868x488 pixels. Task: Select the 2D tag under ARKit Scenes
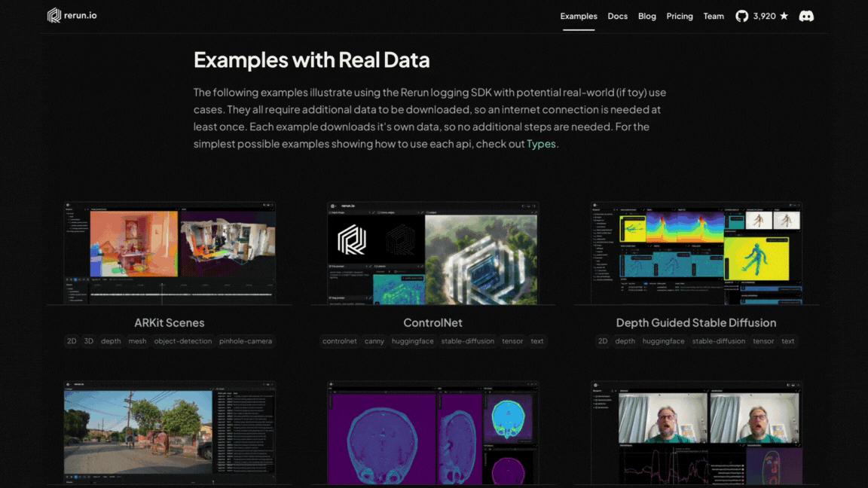(x=72, y=341)
